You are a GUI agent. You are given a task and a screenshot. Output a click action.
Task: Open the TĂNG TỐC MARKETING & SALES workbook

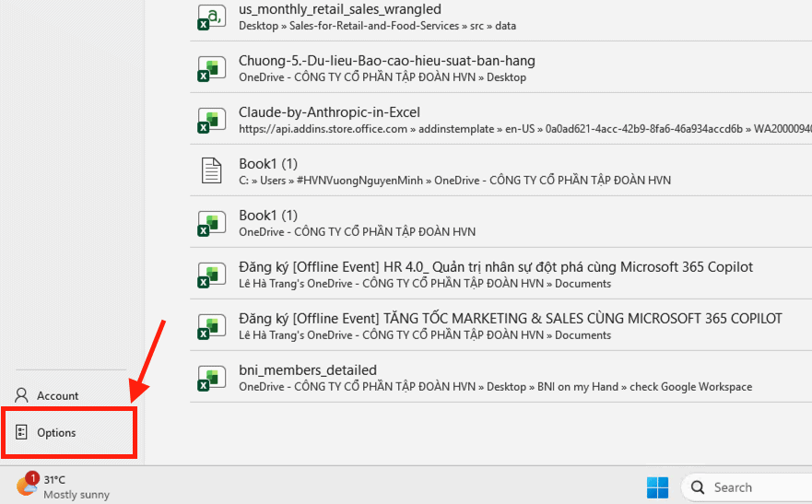point(510,319)
